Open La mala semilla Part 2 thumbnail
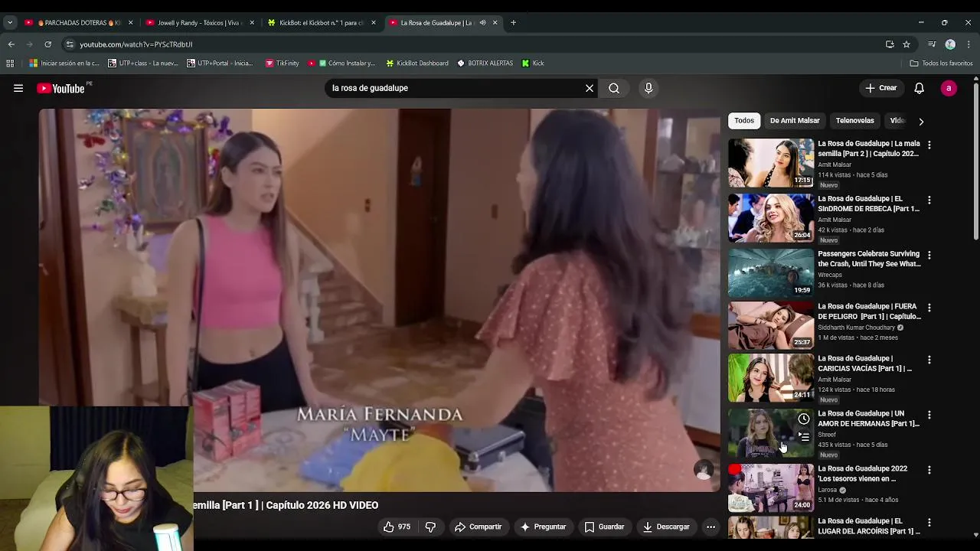Screen dimensions: 980x551 point(771,163)
